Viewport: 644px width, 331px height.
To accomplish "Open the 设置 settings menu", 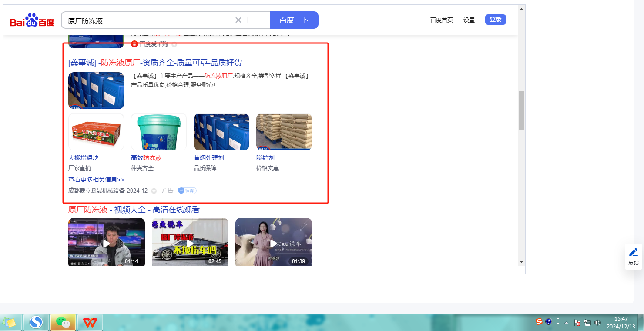I will coord(469,20).
